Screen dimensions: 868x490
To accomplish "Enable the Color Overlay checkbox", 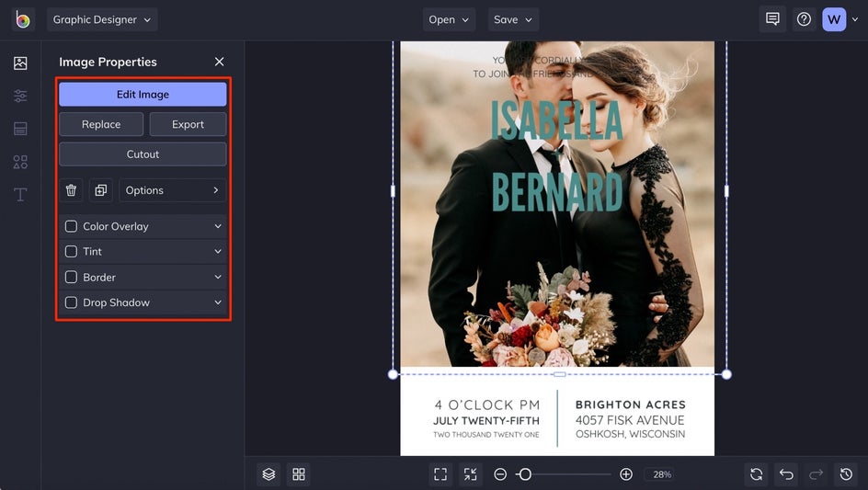I will point(71,226).
